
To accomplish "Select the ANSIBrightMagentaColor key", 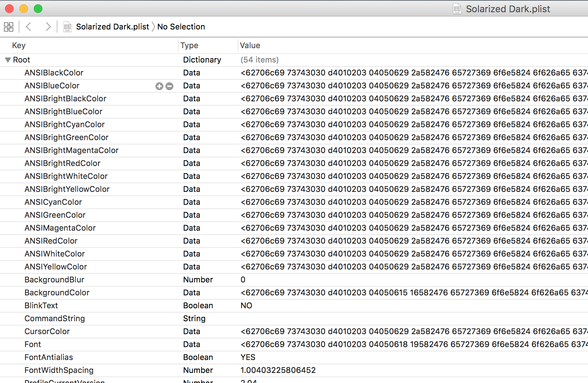I will click(x=71, y=150).
